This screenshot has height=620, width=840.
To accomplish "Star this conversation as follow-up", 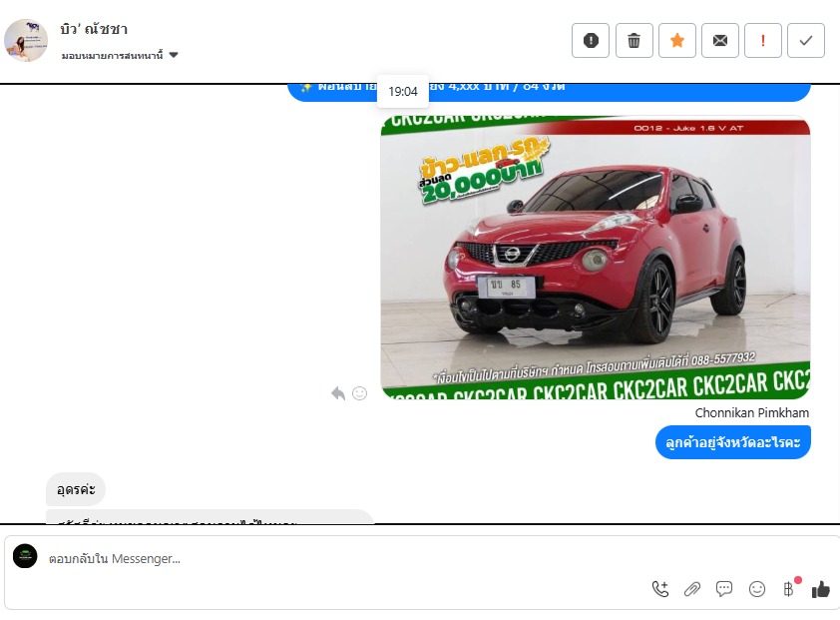I will 677,41.
